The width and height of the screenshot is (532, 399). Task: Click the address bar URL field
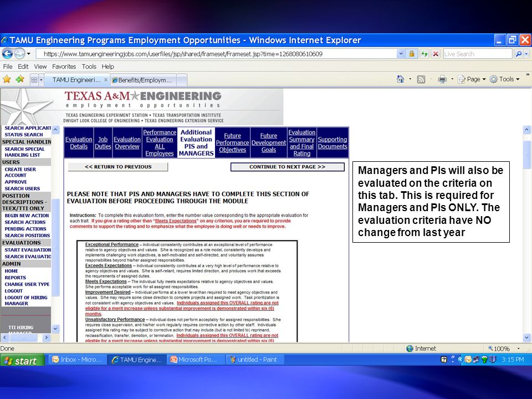coord(216,54)
